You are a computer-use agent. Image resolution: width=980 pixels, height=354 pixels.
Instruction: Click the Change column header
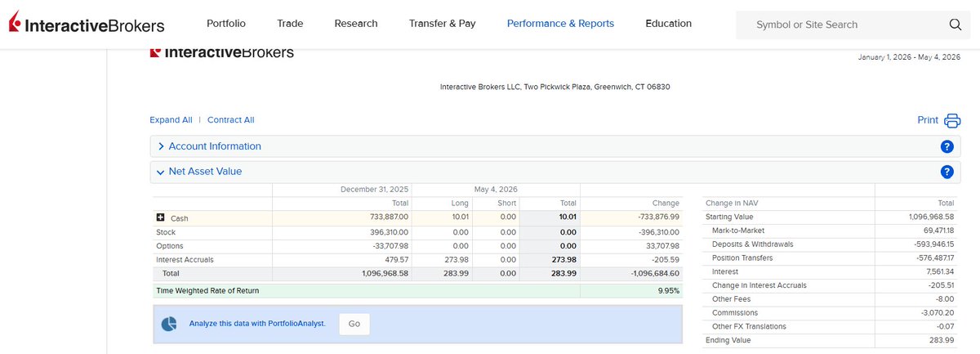pyautogui.click(x=666, y=204)
